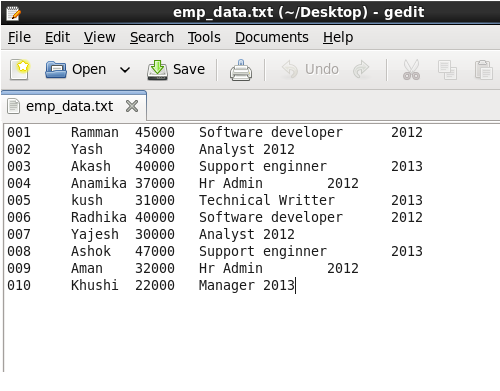The width and height of the screenshot is (500, 391).
Task: Click the Undo button label
Action: (x=322, y=69)
